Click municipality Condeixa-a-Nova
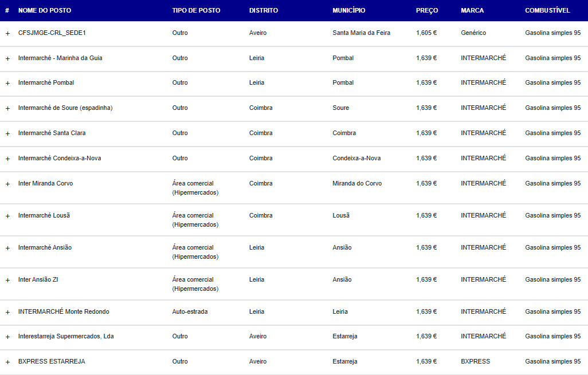The width and height of the screenshot is (588, 375). 356,158
